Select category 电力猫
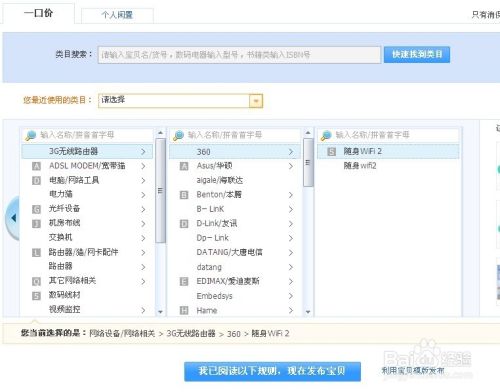This screenshot has width=500, height=392. [x=87, y=194]
